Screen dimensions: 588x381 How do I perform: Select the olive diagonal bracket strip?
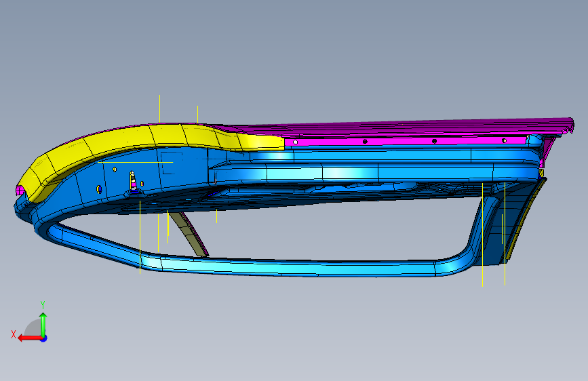coord(189,235)
